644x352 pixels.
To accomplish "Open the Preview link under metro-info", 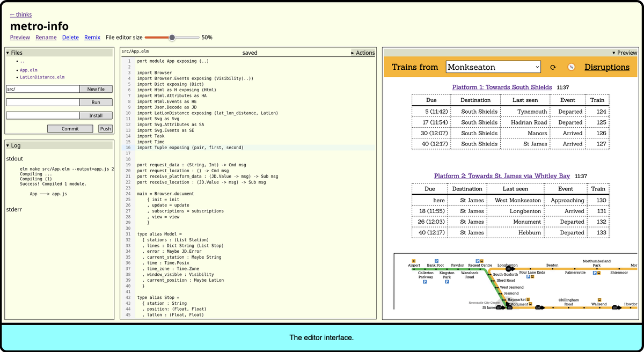I will (x=20, y=38).
